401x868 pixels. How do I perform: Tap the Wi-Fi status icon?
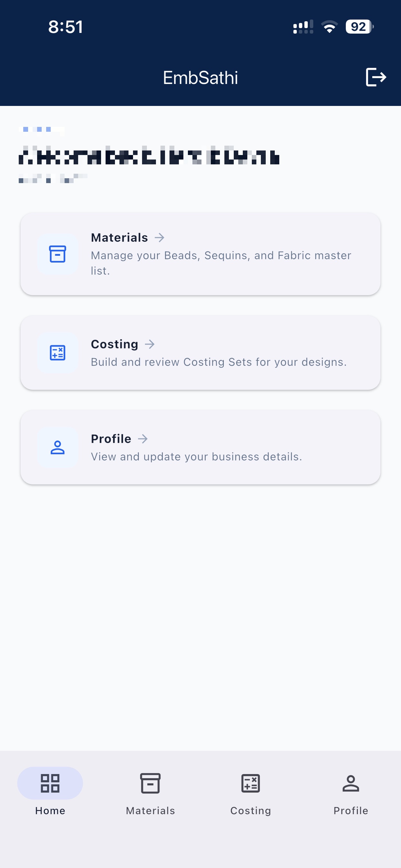[x=330, y=26]
